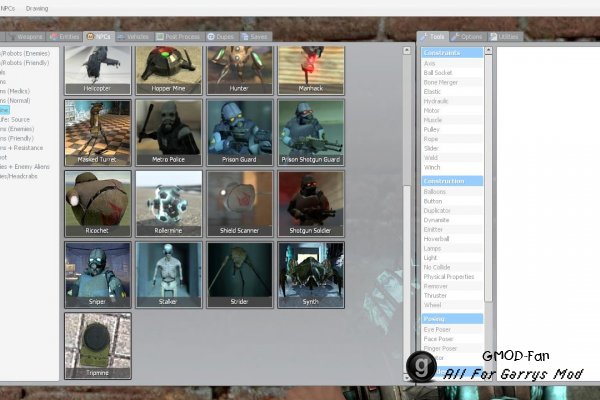Image resolution: width=600 pixels, height=400 pixels.
Task: Select the Thruster tool
Action: pyautogui.click(x=452, y=296)
